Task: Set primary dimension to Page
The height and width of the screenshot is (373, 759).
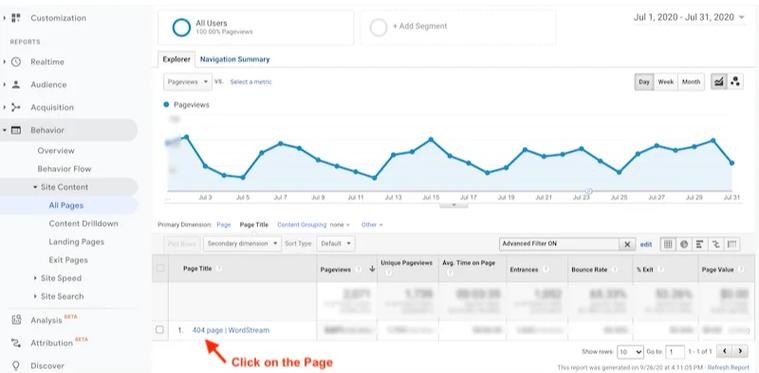Action: click(x=224, y=225)
